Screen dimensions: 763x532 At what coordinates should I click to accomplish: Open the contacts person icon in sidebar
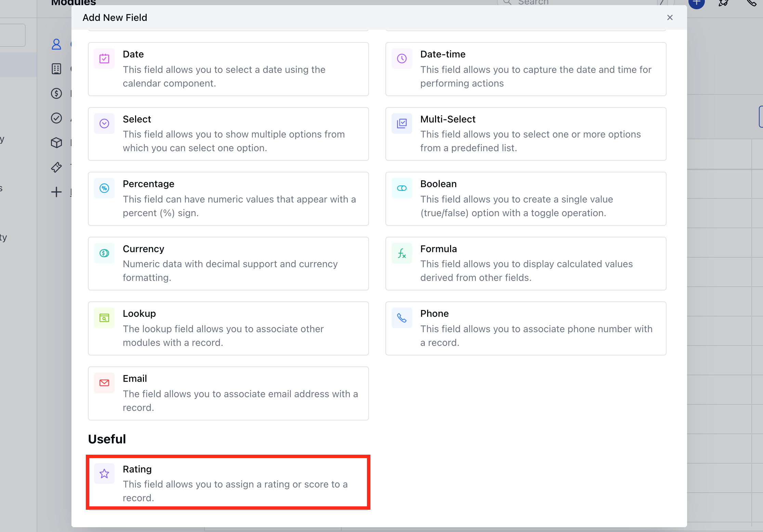point(56,44)
